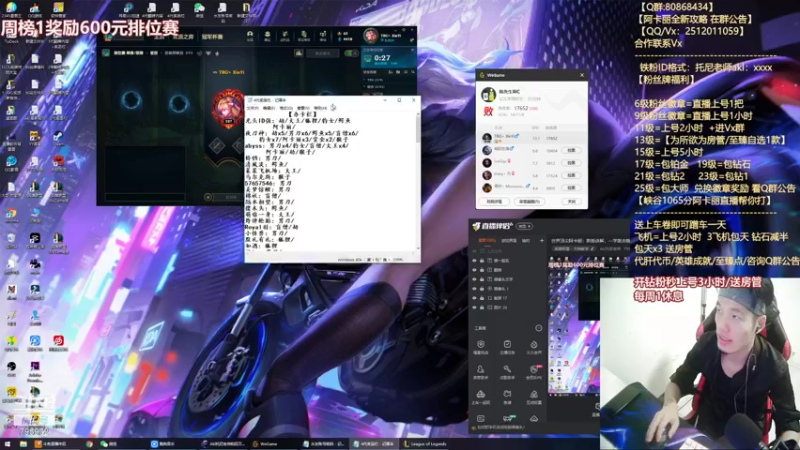Open Notepad 帮助 menu

pyautogui.click(x=320, y=108)
